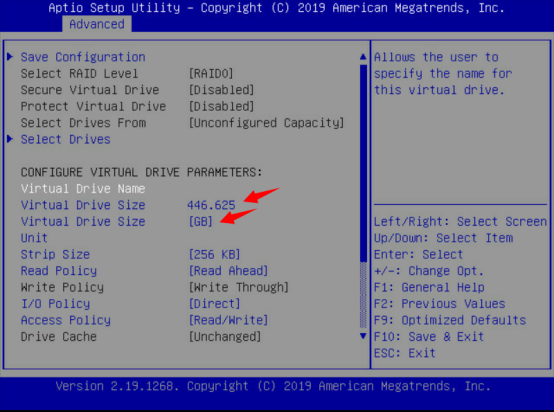Open the Select Drives submenu
554x412 pixels.
[x=65, y=139]
